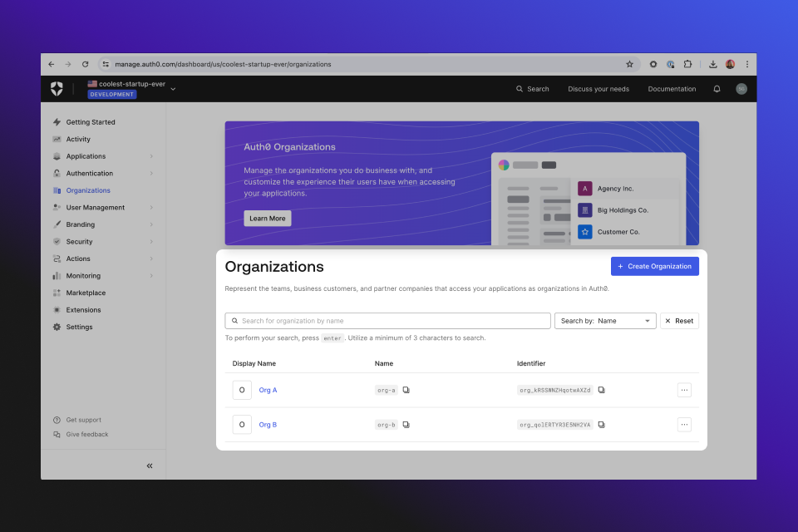Click the org_kRSSWNZHqotwAXZd identifier text
The image size is (798, 532).
(554, 390)
